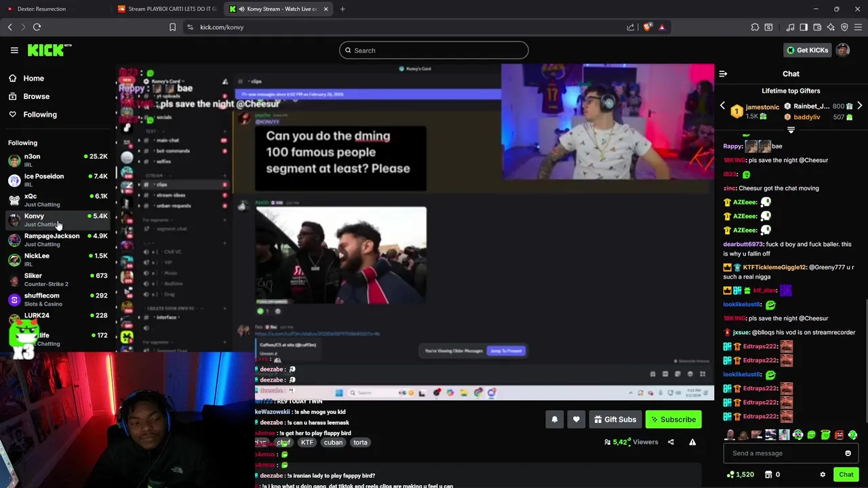Insert the green headphones quick emote
Viewport: 868px width, 488px height.
pyautogui.click(x=797, y=435)
